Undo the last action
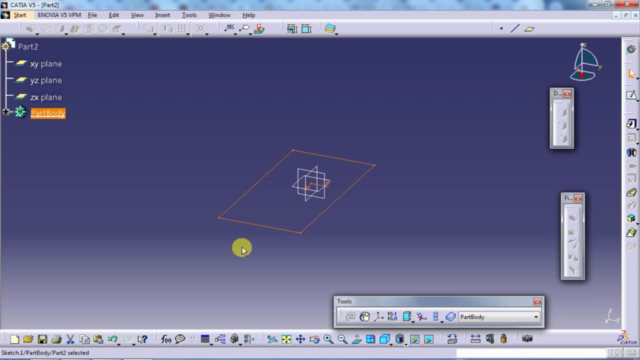Screen dimensions: 640x360 tap(112, 339)
